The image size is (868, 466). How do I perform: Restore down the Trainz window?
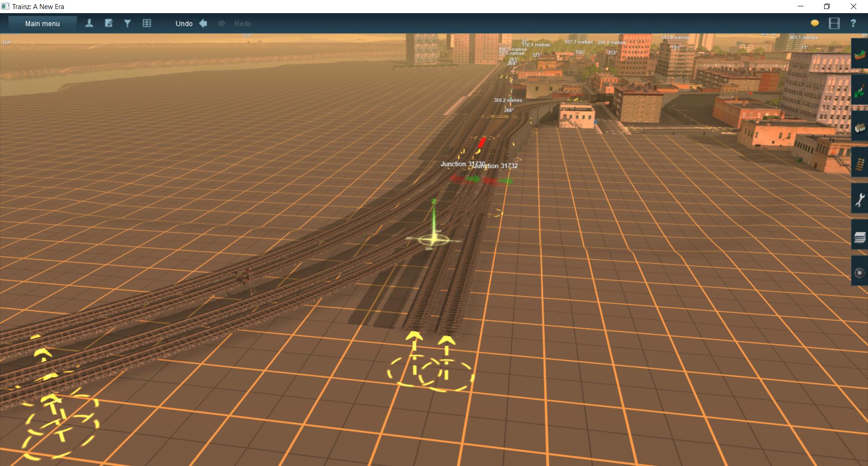coord(827,6)
